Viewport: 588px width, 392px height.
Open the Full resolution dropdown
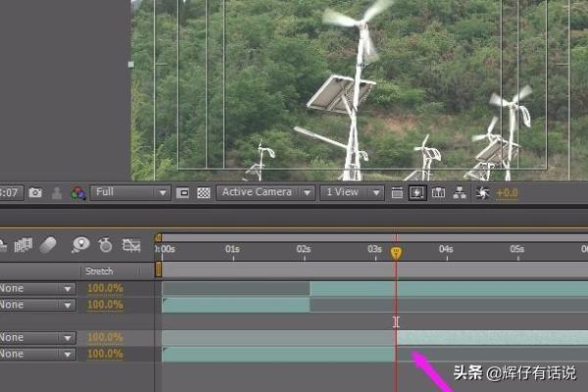click(130, 192)
